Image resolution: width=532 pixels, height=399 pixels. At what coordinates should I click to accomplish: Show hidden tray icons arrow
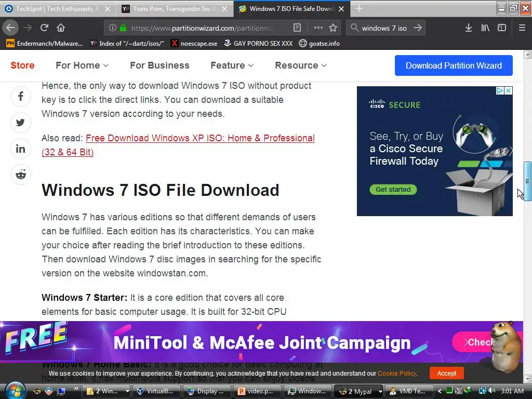(x=440, y=391)
